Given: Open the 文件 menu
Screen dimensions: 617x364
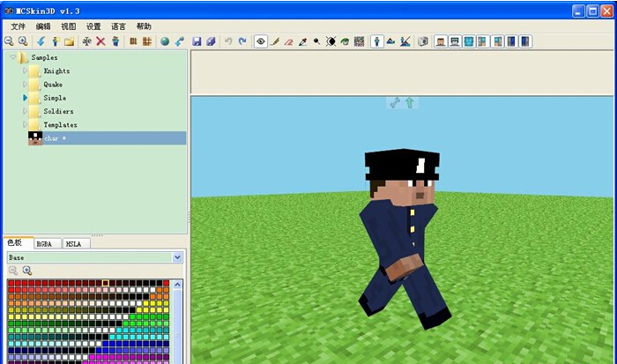Looking at the screenshot, I should pos(18,26).
